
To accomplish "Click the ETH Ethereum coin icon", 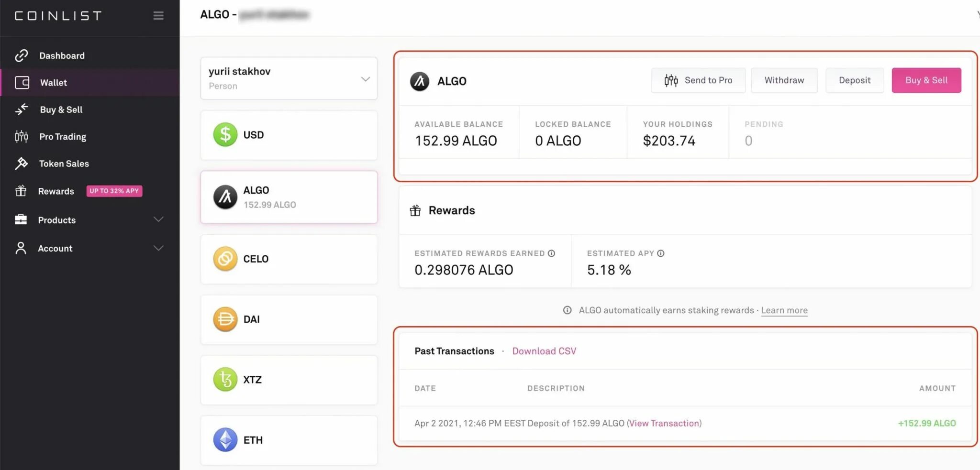I will click(225, 440).
